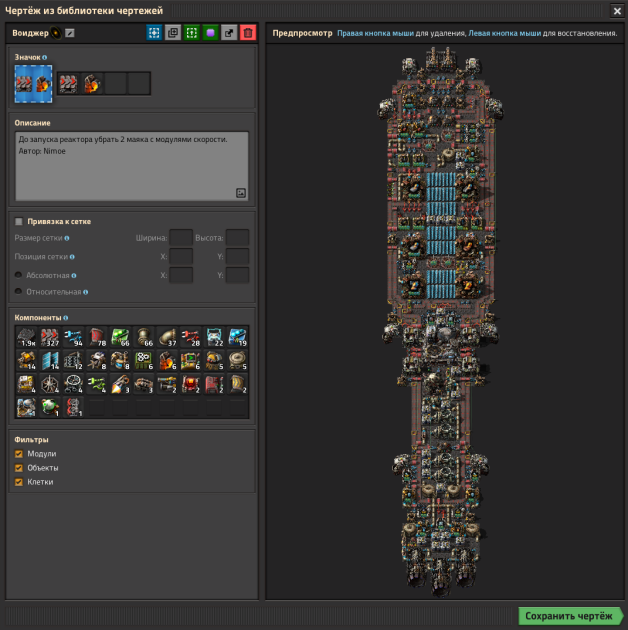
Task: Close the blueprint library window
Action: coord(617,11)
